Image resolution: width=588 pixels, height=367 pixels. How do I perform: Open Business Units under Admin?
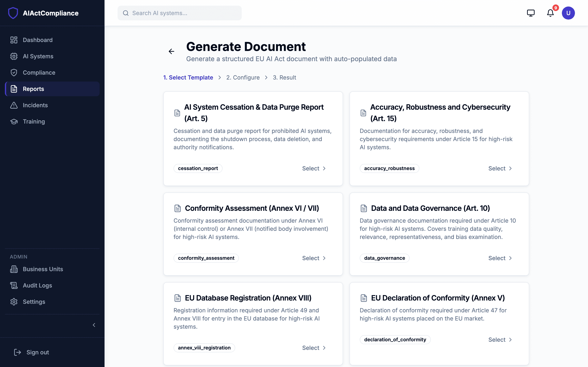[x=43, y=269]
